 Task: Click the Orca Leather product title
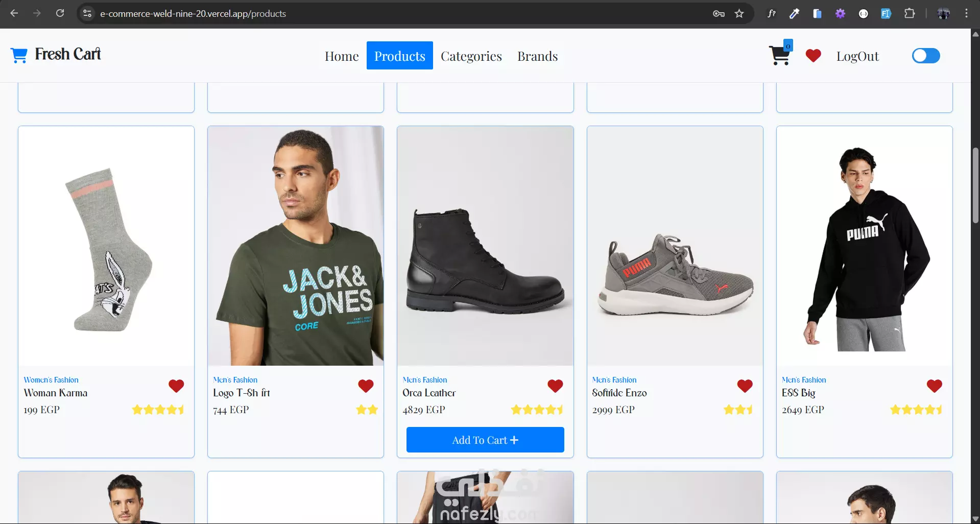pos(429,393)
